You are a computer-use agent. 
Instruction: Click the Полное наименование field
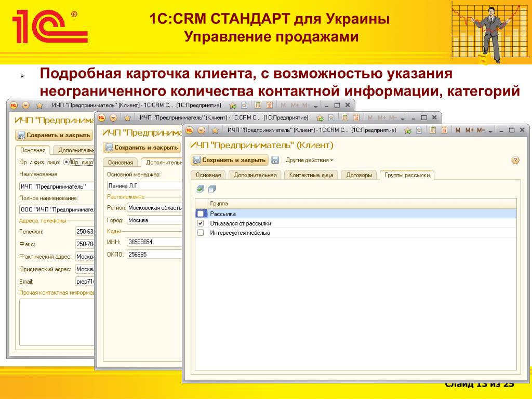[57, 210]
